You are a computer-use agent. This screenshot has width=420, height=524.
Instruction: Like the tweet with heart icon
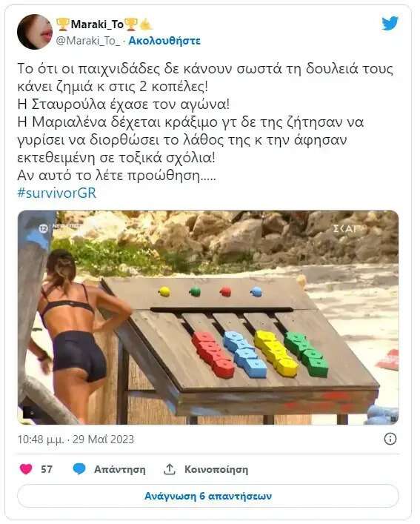[26, 469]
